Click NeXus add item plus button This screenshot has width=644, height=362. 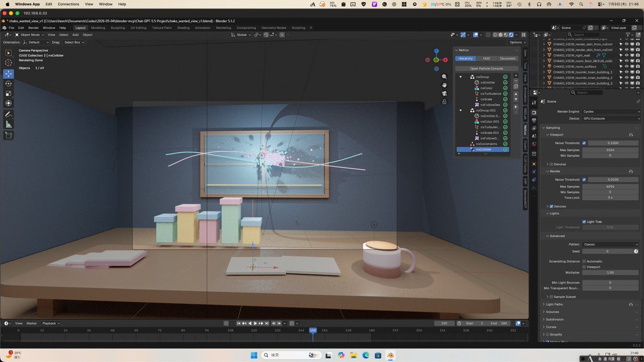pyautogui.click(x=516, y=76)
